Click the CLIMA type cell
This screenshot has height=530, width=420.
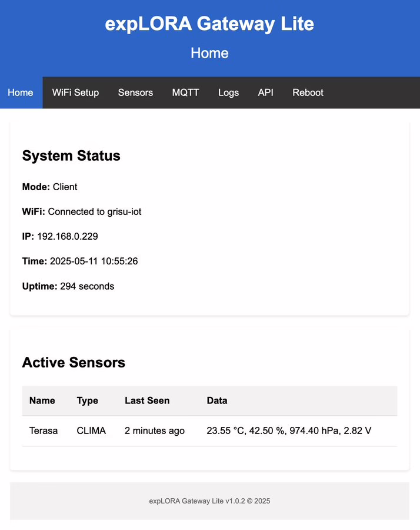[91, 430]
